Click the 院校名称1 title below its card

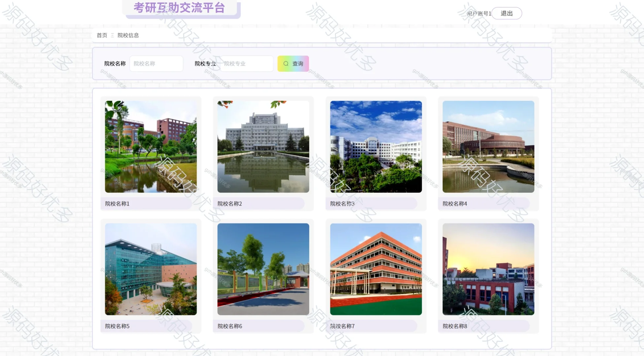[117, 204]
